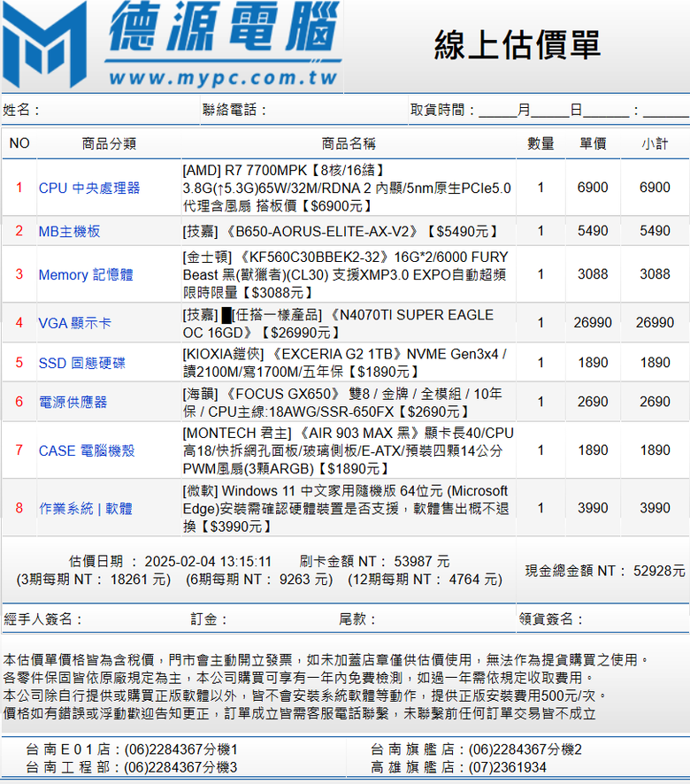
Task: Click the Windows 11 product description
Action: click(x=346, y=509)
